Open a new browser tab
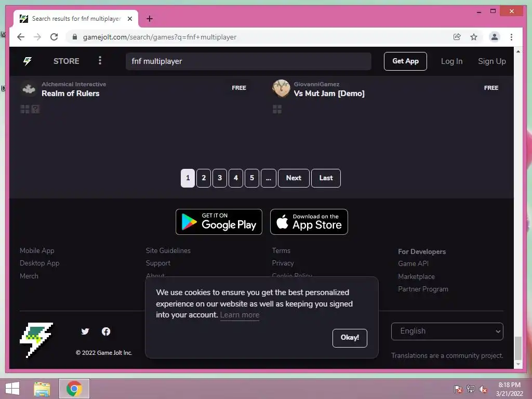This screenshot has height=399, width=532. 149,19
